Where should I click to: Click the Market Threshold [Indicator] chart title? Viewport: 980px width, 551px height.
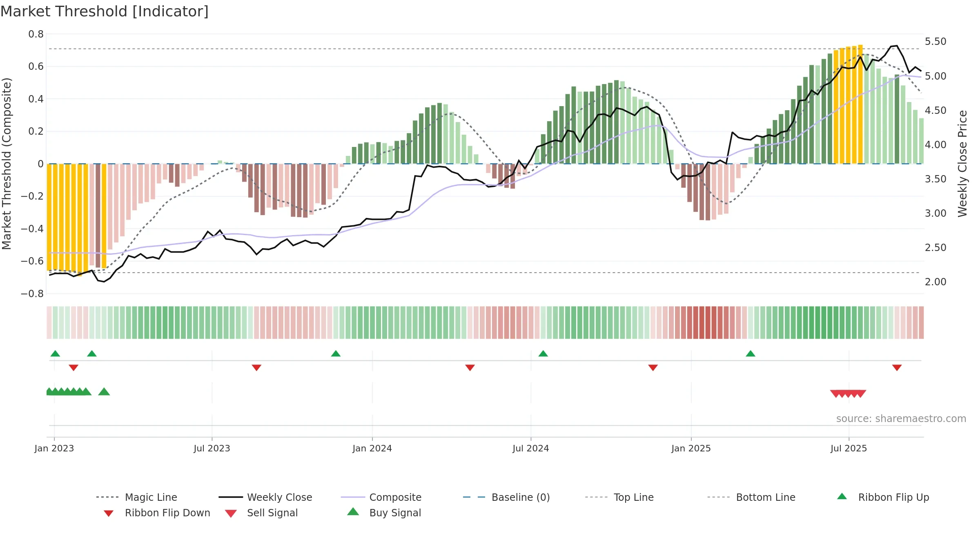coord(105,11)
